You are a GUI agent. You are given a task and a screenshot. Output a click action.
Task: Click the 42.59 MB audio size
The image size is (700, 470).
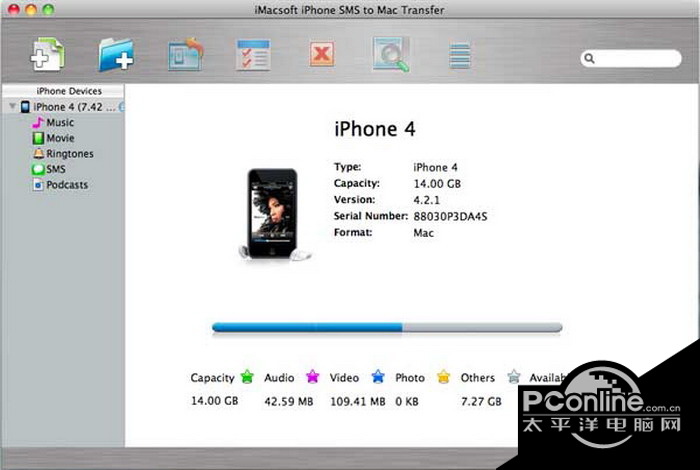coord(288,401)
